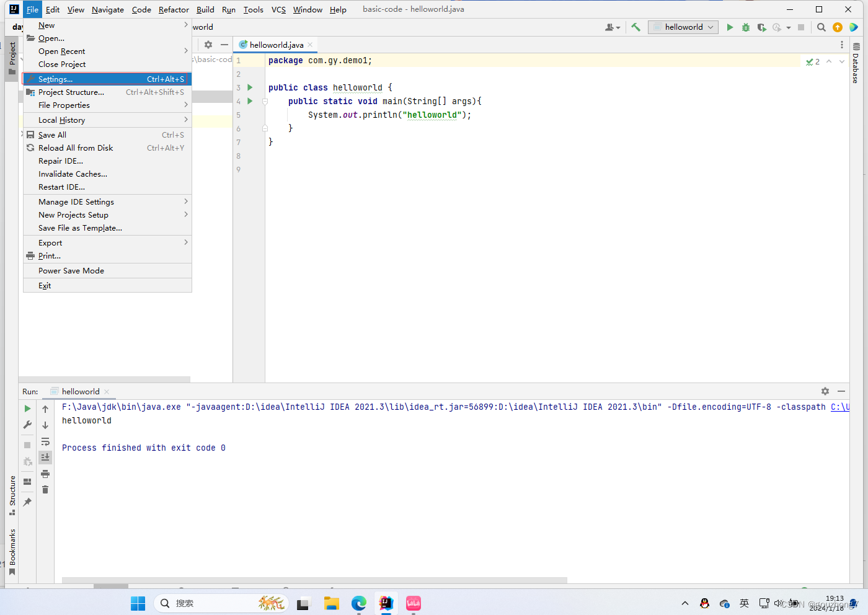Click the Windows Start button
The width and height of the screenshot is (868, 615).
tap(138, 603)
